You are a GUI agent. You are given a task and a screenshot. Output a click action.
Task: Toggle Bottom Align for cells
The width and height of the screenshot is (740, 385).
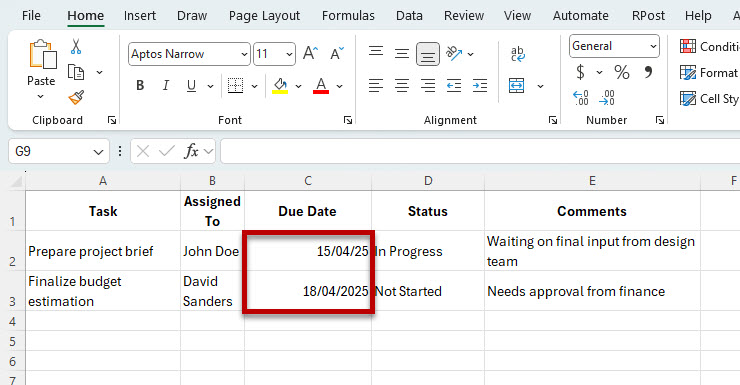click(x=428, y=54)
